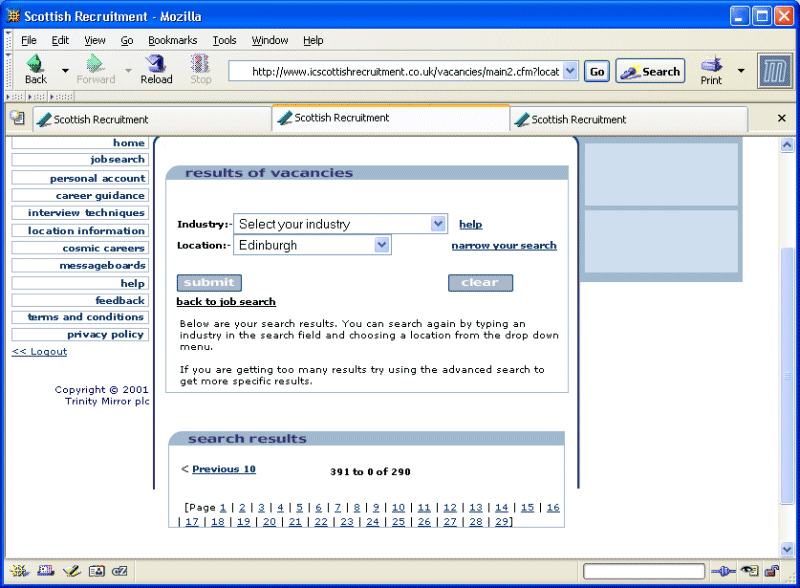800x588 pixels.
Task: Open location information sidebar link
Action: 80,231
